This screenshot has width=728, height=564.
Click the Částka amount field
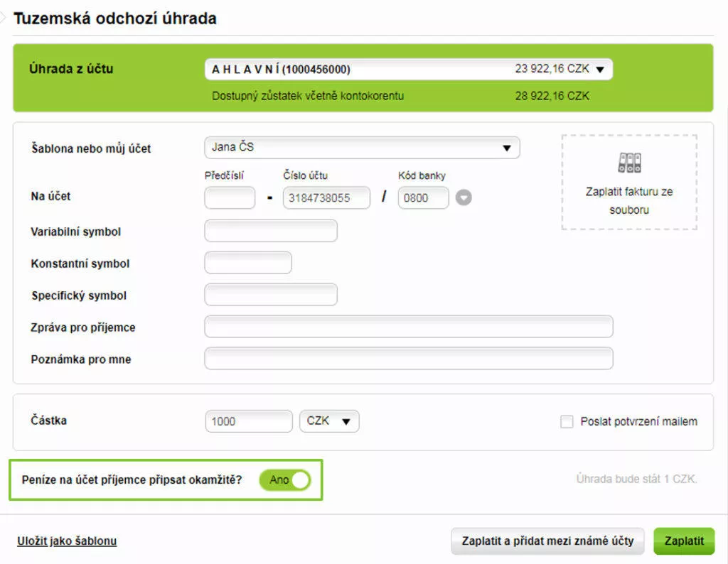click(248, 421)
